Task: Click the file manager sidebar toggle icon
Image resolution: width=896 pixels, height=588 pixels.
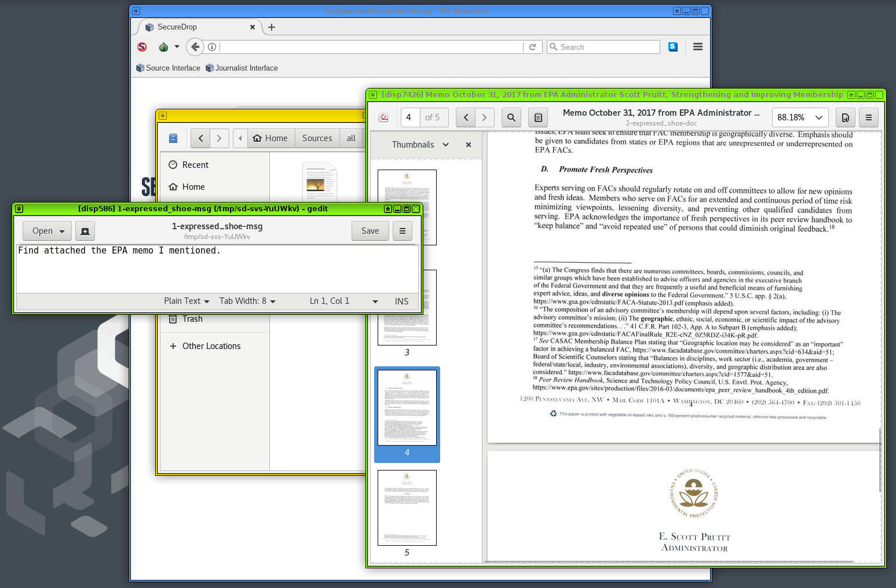Action: 173,138
